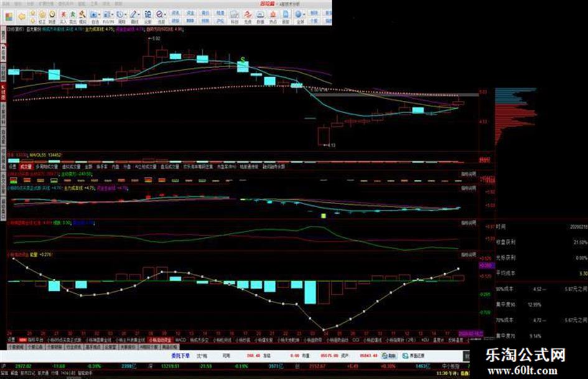588x379 pixels.
Task: Click the 刷新 refresh button in trade bar
Action: click(390, 355)
